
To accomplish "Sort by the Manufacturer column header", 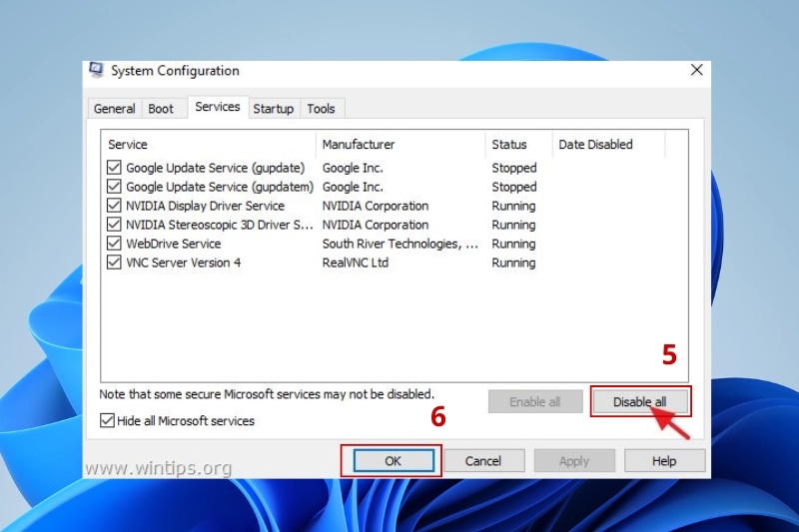I will click(x=400, y=144).
